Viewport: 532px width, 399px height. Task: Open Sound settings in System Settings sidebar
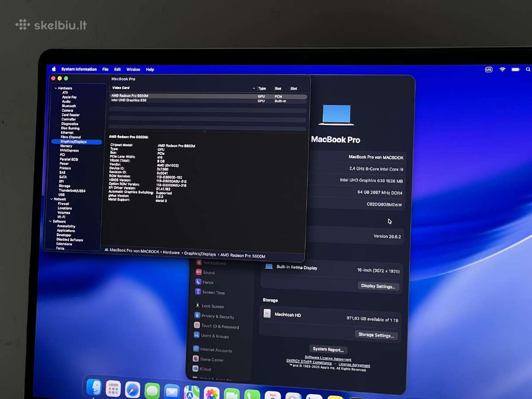(x=205, y=273)
